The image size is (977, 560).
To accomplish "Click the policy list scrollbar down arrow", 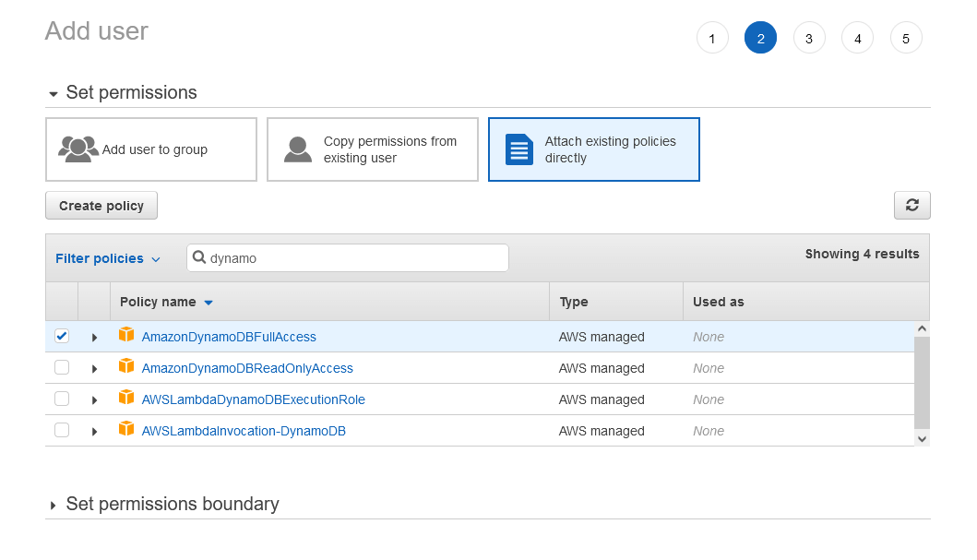I will pos(923,438).
